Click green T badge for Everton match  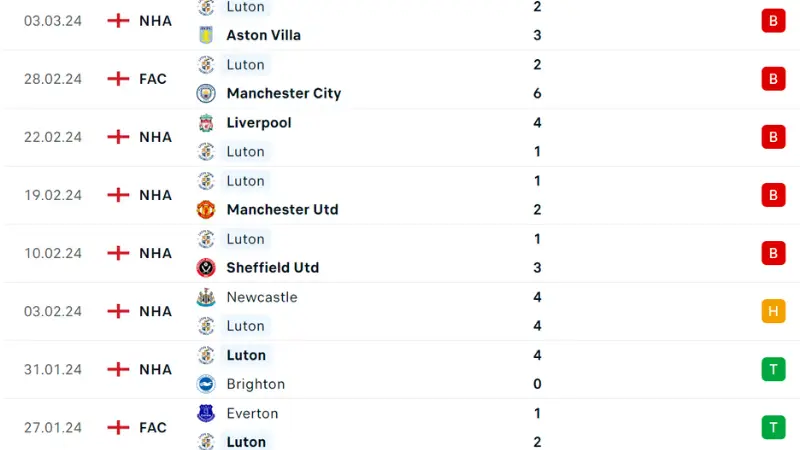pos(773,428)
